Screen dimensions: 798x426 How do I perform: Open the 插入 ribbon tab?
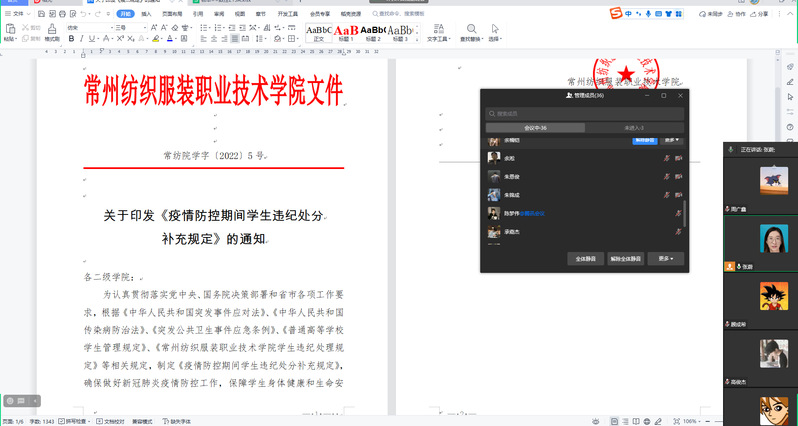[x=146, y=14]
